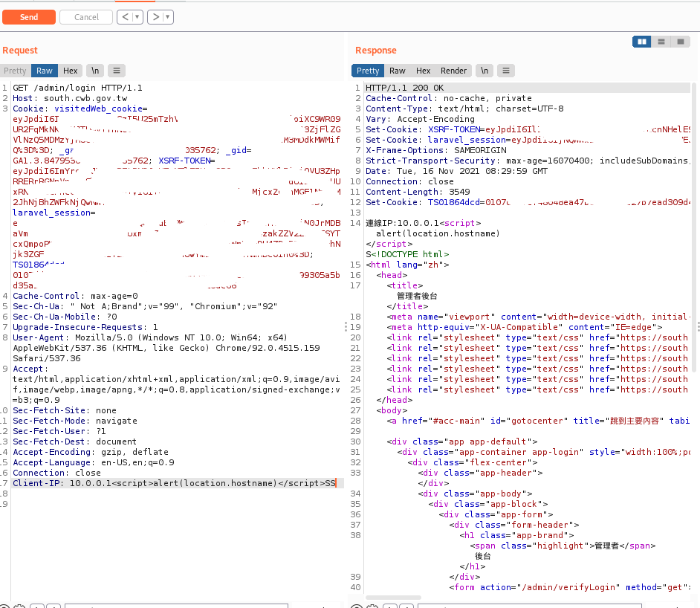Click the Cancel button

pos(86,17)
